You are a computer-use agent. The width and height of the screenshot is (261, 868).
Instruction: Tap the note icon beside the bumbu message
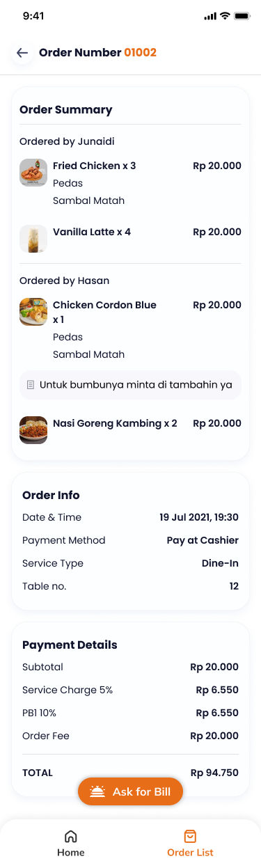(31, 385)
